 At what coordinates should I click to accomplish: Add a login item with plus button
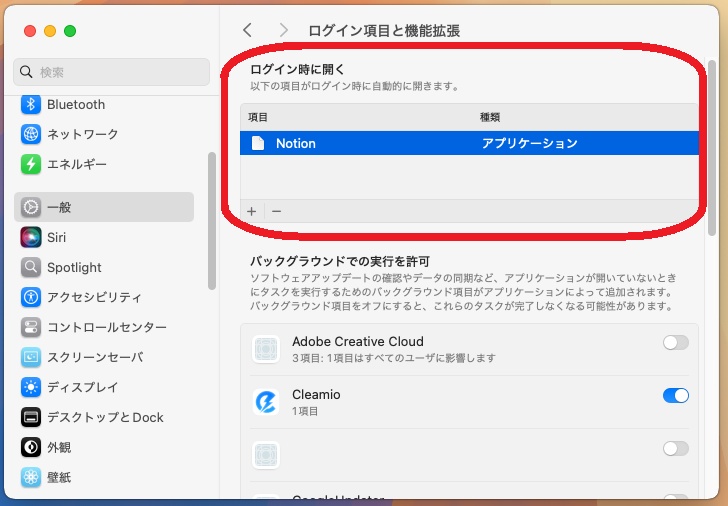click(x=252, y=212)
